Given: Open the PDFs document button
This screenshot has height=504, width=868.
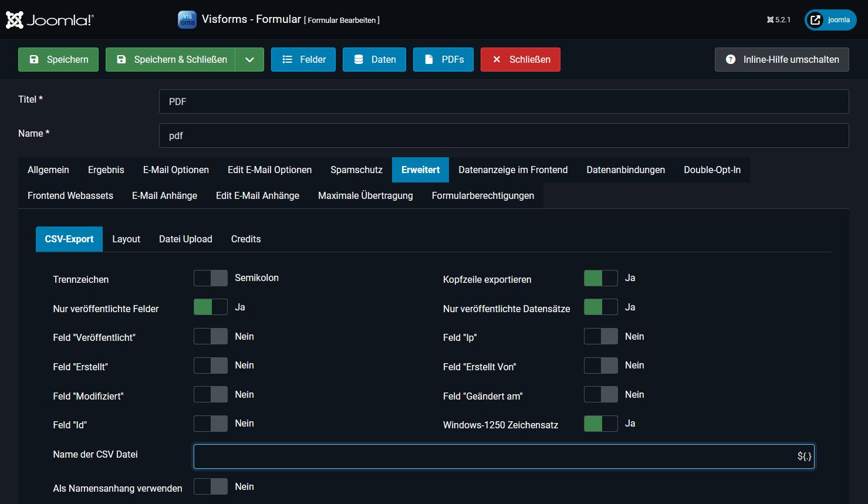Looking at the screenshot, I should (x=443, y=59).
